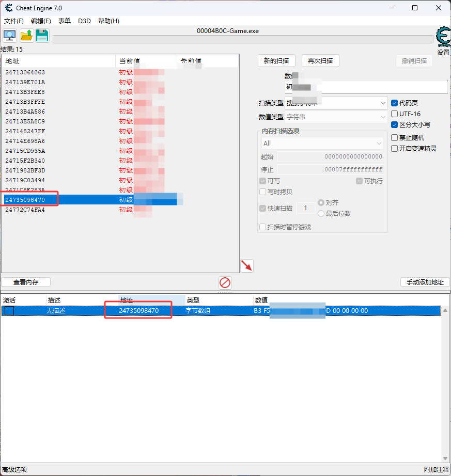451x476 pixels.
Task: Click the 地址 column header in results
Action: [58, 61]
